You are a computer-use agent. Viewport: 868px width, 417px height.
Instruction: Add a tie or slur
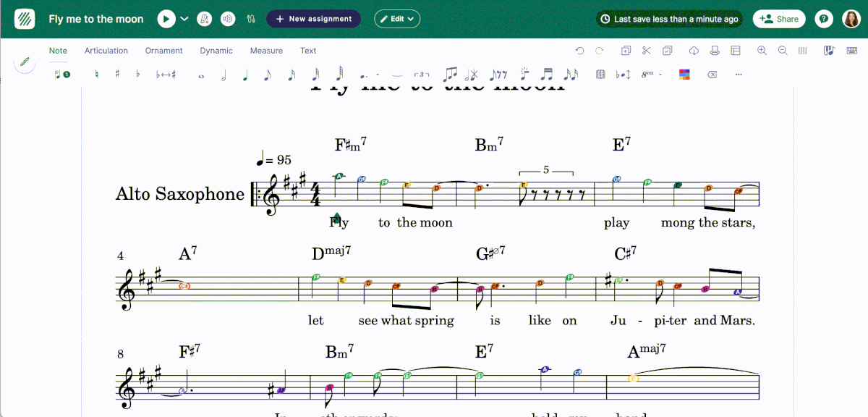397,75
